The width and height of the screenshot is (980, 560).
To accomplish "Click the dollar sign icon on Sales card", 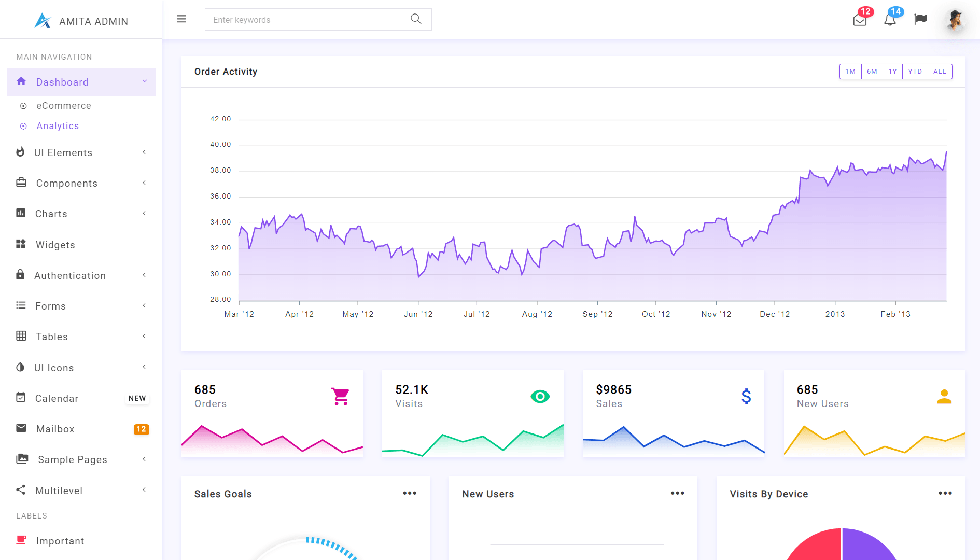I will (746, 397).
